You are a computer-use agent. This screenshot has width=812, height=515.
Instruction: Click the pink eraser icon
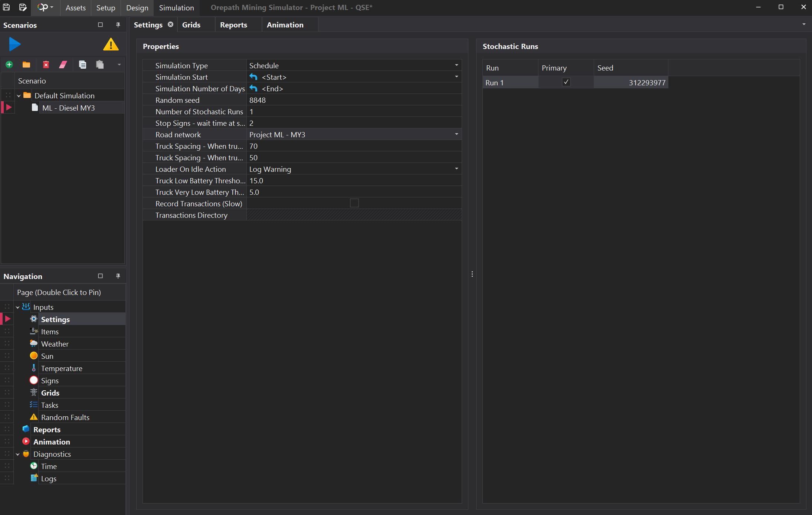[63, 65]
